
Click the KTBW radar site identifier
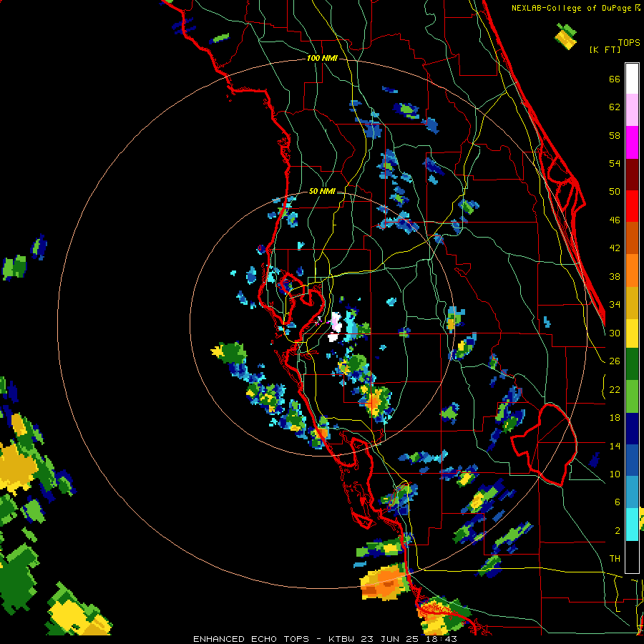click(342, 639)
